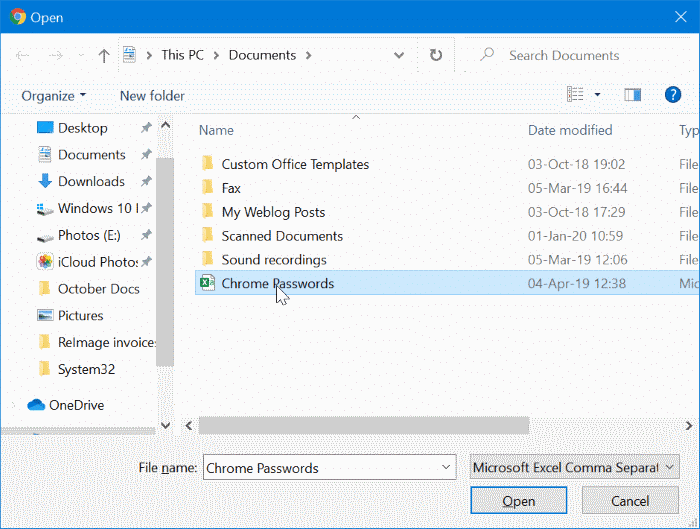This screenshot has width=700, height=529.
Task: Open Desktop in navigation pane
Action: [83, 128]
